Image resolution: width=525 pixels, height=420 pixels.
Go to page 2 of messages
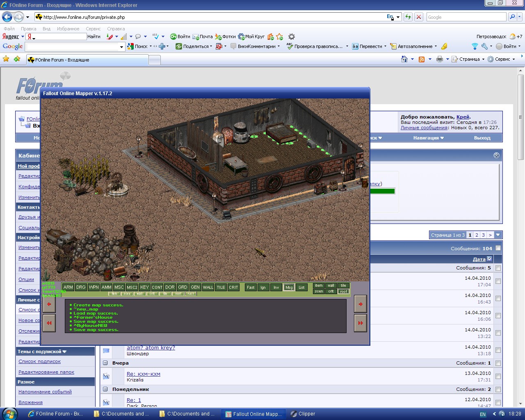[477, 235]
